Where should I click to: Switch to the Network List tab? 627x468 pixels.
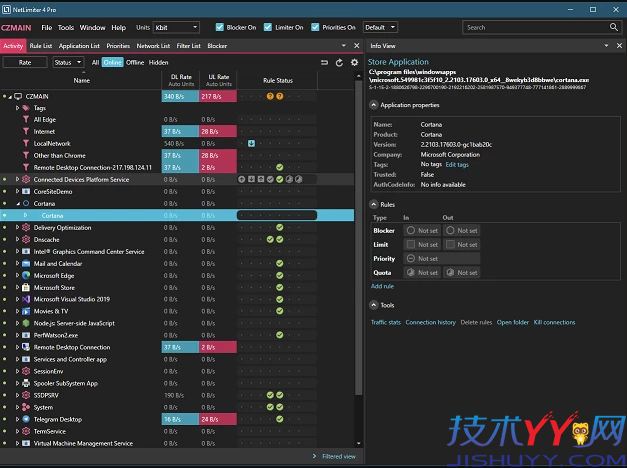tap(153, 46)
